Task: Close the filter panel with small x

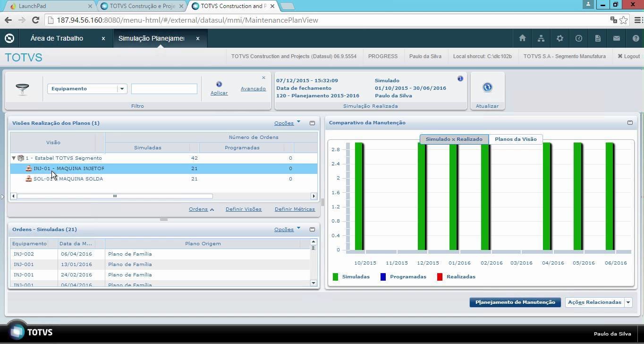Action: coord(263,77)
